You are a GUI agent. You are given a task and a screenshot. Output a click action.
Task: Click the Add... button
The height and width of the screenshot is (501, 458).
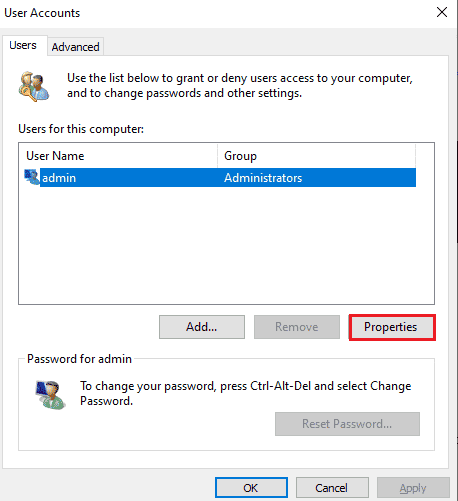[202, 327]
